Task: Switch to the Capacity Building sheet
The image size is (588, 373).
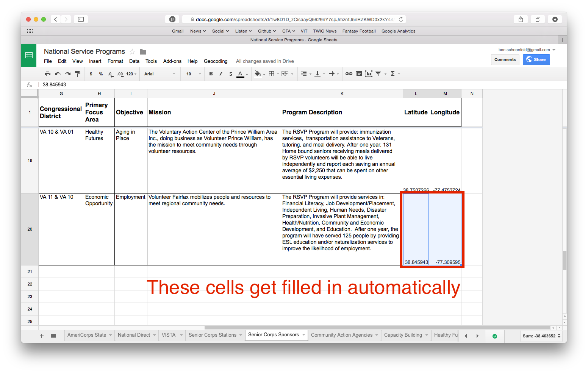Action: [403, 335]
